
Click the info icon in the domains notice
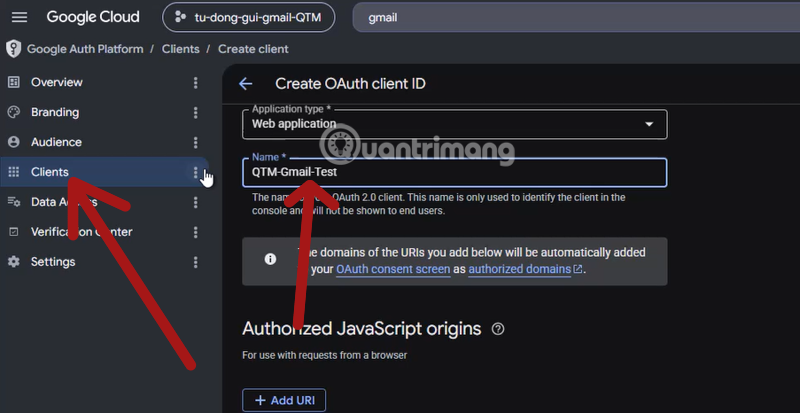(270, 259)
